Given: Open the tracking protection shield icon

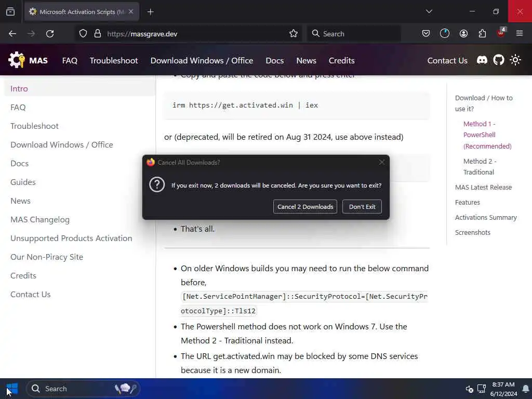Looking at the screenshot, I should click(83, 34).
